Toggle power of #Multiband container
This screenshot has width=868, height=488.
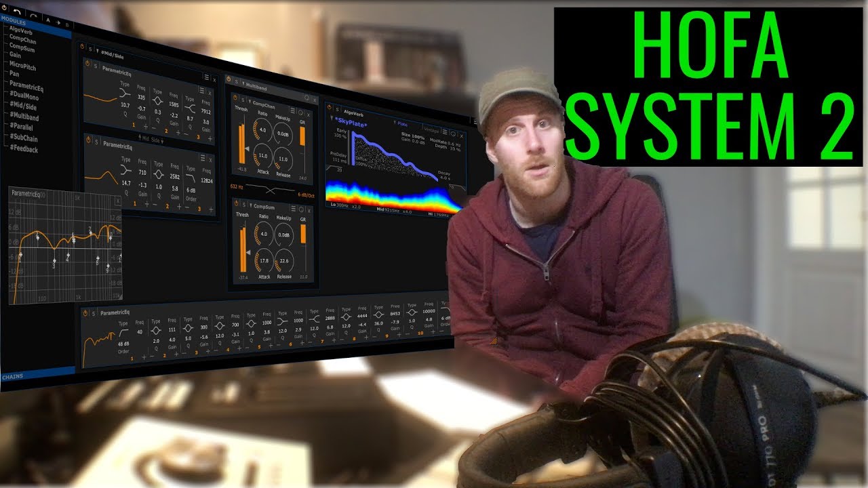click(x=229, y=79)
